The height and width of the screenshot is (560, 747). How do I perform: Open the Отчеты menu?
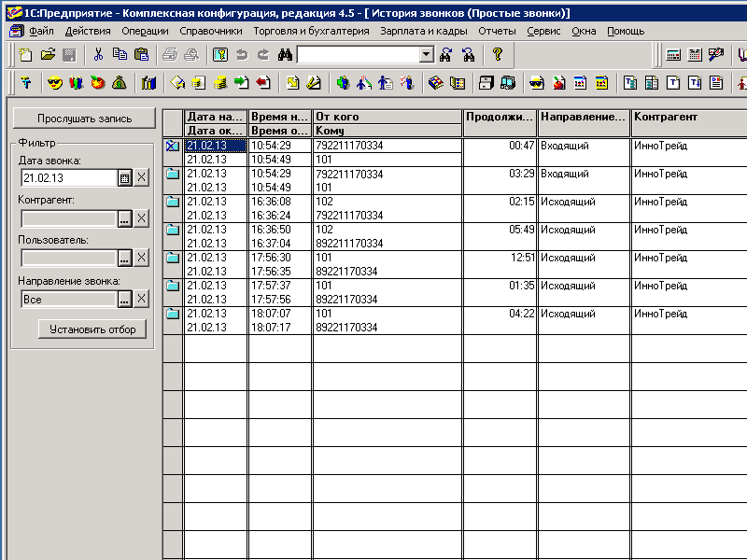click(497, 32)
